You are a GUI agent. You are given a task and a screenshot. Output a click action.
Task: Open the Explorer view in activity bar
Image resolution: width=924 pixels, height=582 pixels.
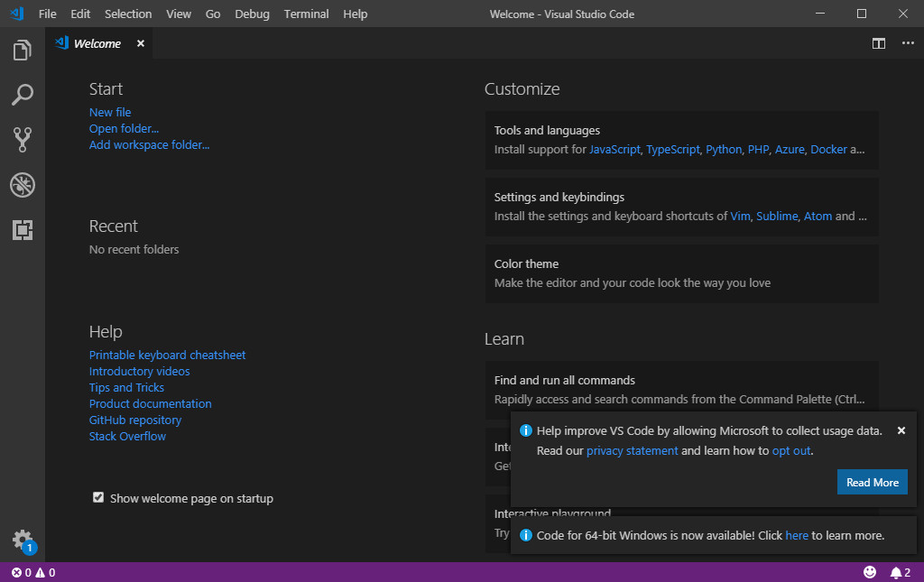[23, 50]
